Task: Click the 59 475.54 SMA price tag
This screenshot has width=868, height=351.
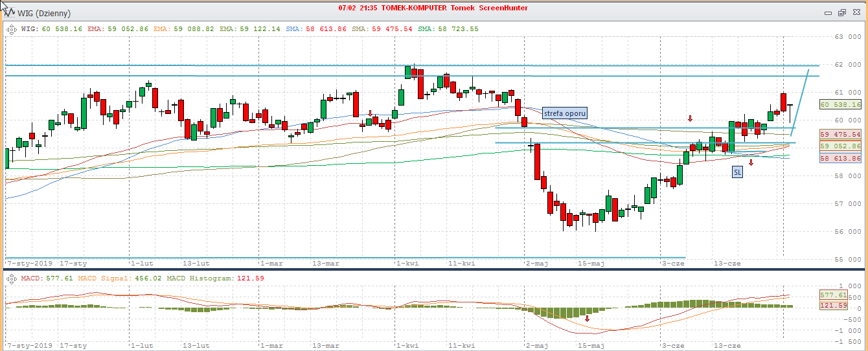Action: click(839, 134)
